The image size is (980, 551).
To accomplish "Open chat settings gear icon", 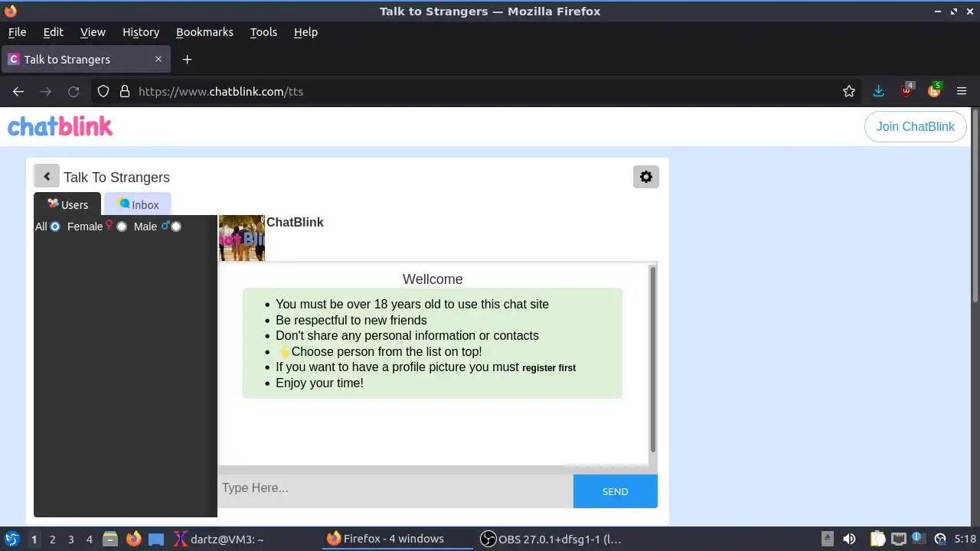I will [x=646, y=177].
